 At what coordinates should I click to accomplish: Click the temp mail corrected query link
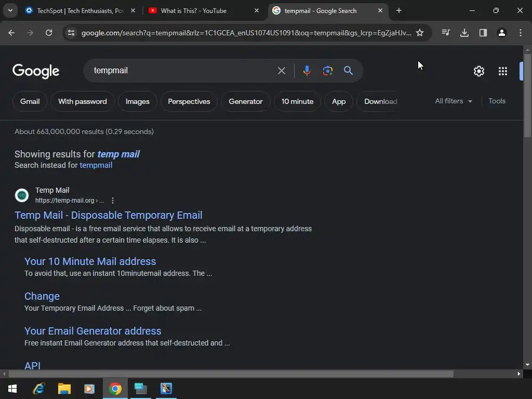click(118, 154)
